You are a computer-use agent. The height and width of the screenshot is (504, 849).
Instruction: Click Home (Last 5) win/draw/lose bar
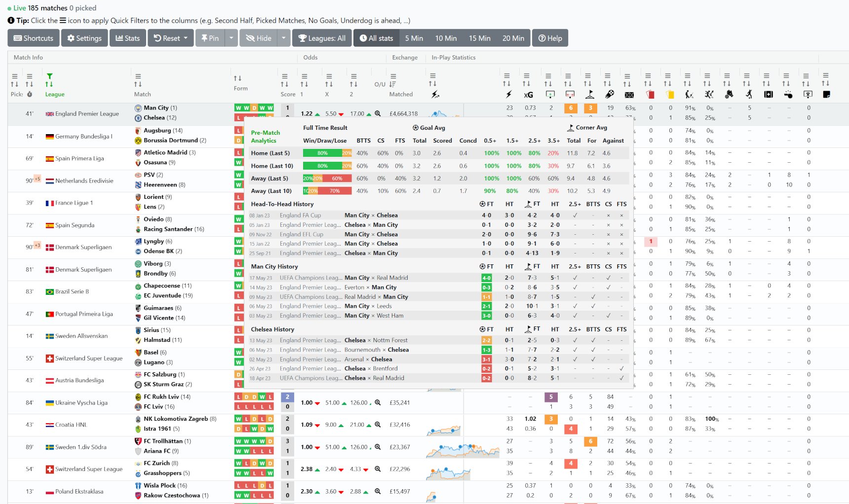point(327,153)
